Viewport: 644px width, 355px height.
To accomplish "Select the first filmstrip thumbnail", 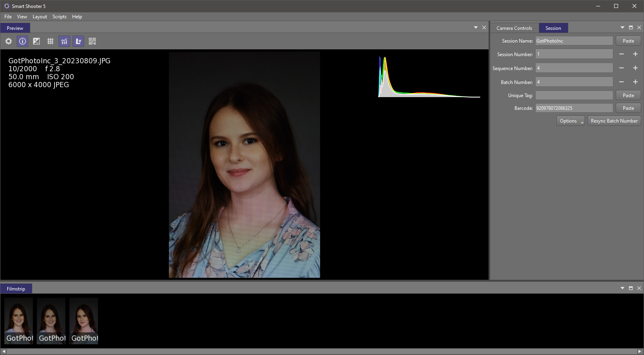I will 19,321.
